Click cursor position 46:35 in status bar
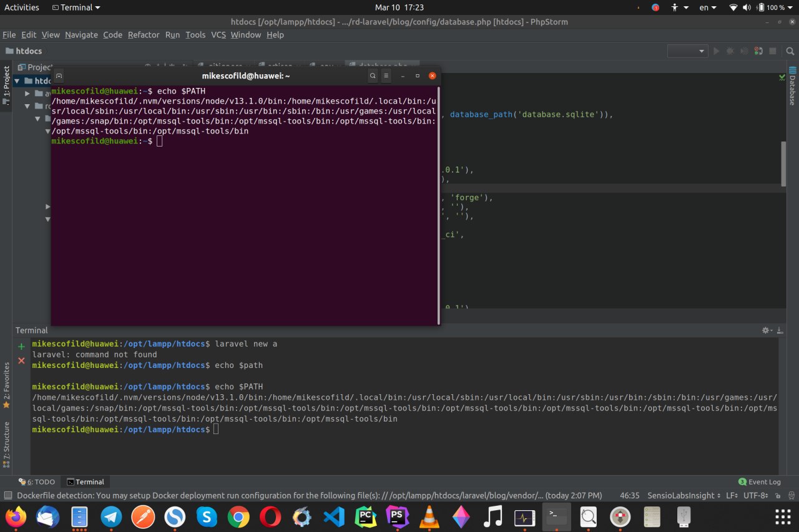Viewport: 799px width, 532px height. point(629,495)
